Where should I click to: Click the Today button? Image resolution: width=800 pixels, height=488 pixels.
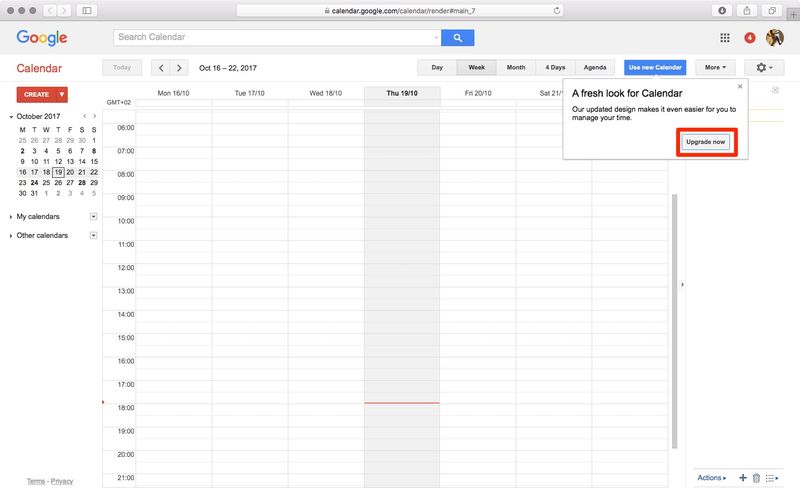122,67
